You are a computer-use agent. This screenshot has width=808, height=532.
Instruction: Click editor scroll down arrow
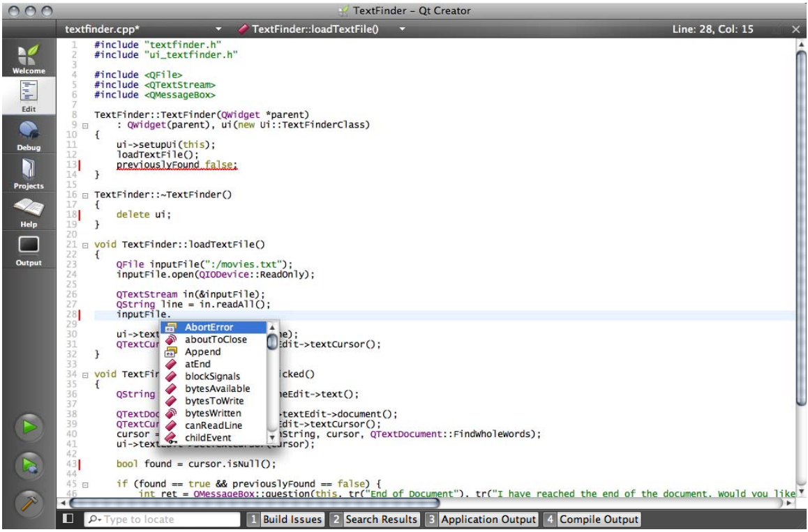pos(801,492)
